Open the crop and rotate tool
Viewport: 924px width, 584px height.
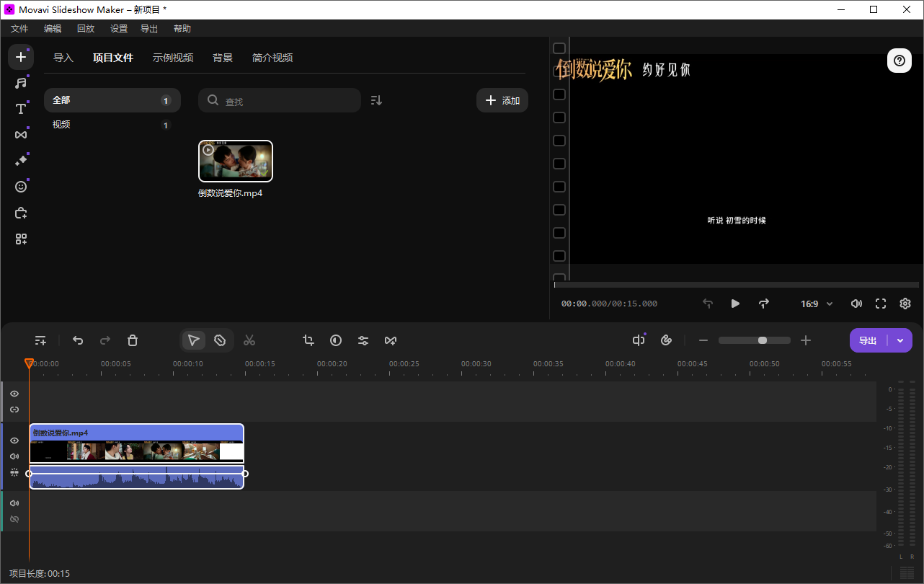click(x=308, y=340)
